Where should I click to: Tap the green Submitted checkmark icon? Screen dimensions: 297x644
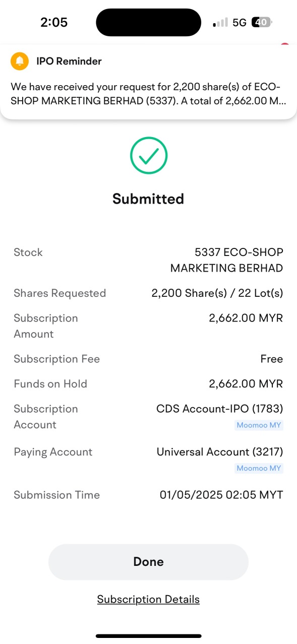coord(148,156)
